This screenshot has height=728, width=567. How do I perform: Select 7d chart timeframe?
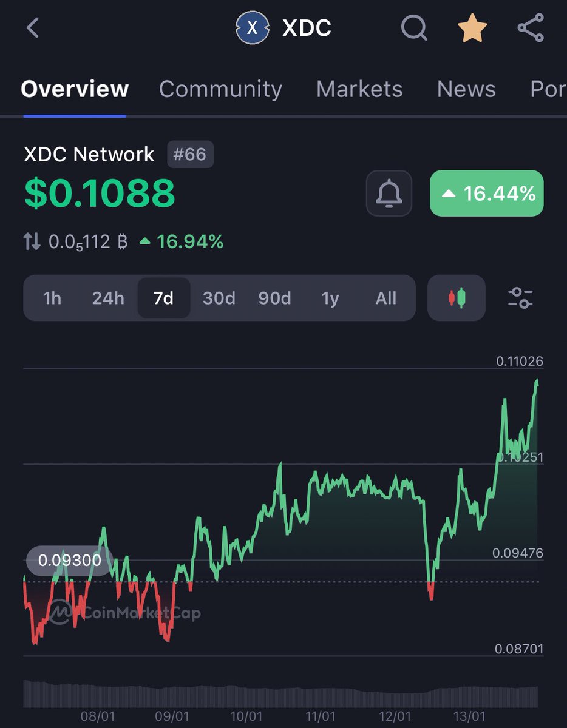pyautogui.click(x=164, y=298)
